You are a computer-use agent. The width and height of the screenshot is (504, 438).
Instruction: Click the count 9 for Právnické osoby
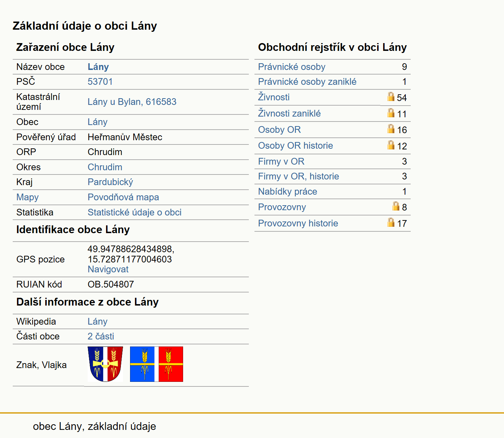coord(404,67)
